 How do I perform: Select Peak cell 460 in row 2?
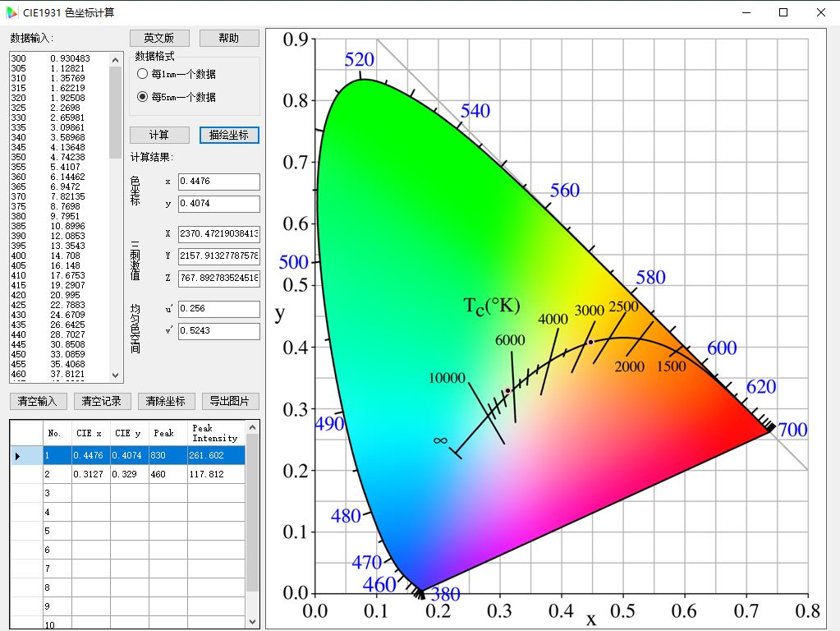168,474
